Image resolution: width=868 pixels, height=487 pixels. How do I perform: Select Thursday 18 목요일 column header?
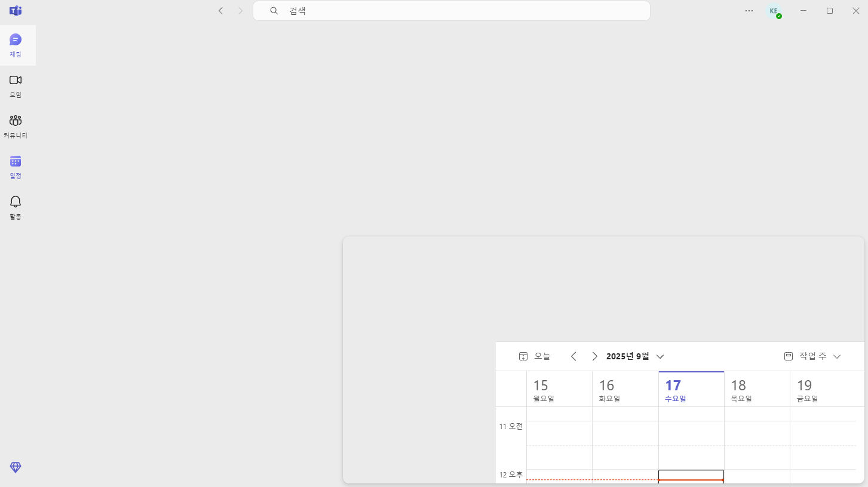click(x=757, y=389)
